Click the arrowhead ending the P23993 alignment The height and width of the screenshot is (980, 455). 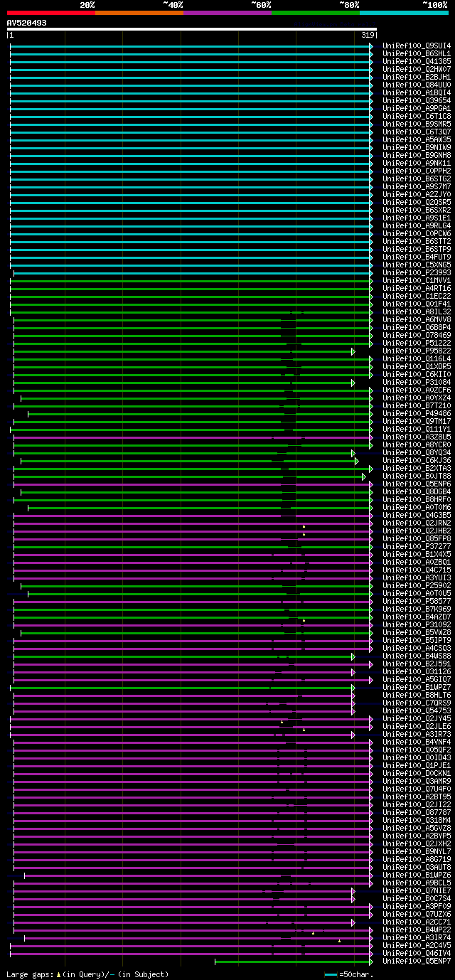point(371,273)
